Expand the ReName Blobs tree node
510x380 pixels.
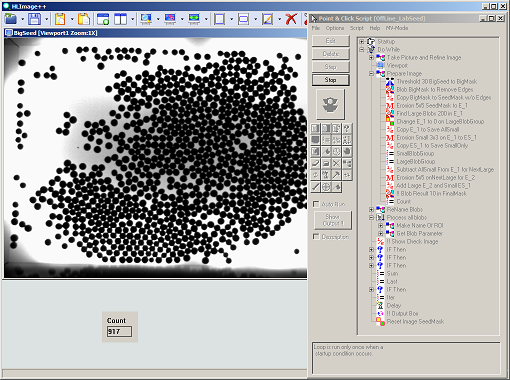click(371, 210)
